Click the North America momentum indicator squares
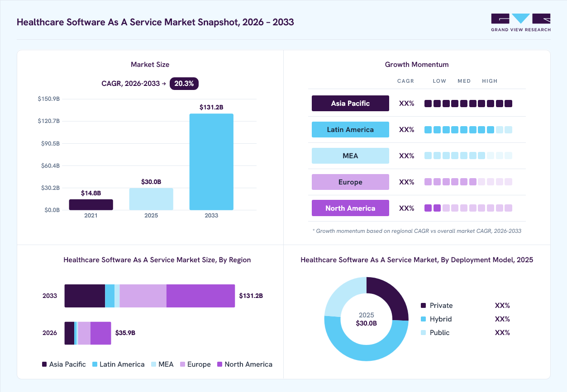The width and height of the screenshot is (567, 392). pyautogui.click(x=468, y=208)
